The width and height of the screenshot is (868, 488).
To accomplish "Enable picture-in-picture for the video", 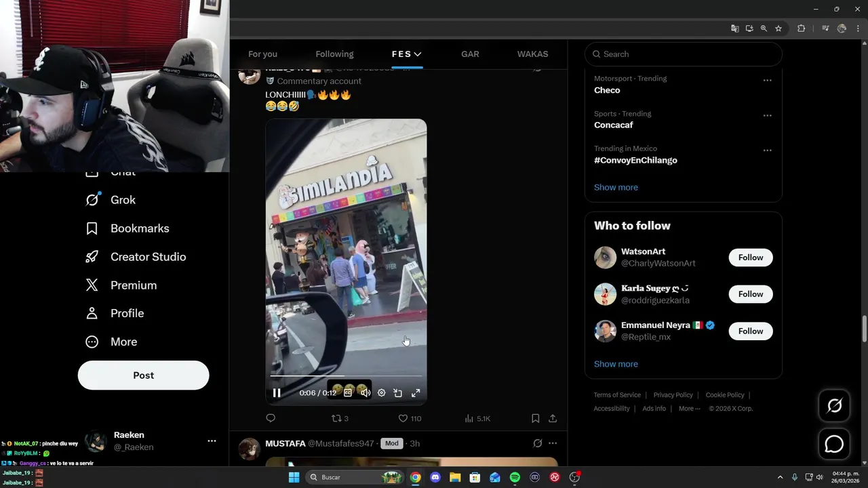I will [x=398, y=392].
